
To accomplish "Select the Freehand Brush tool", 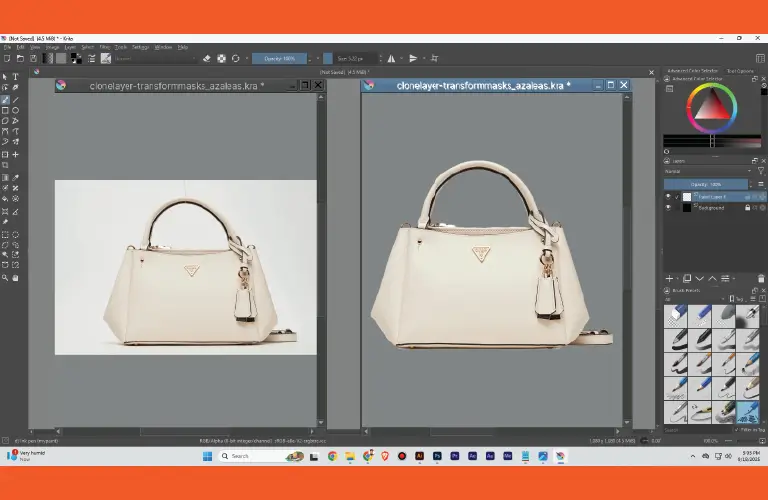I will pyautogui.click(x=5, y=100).
